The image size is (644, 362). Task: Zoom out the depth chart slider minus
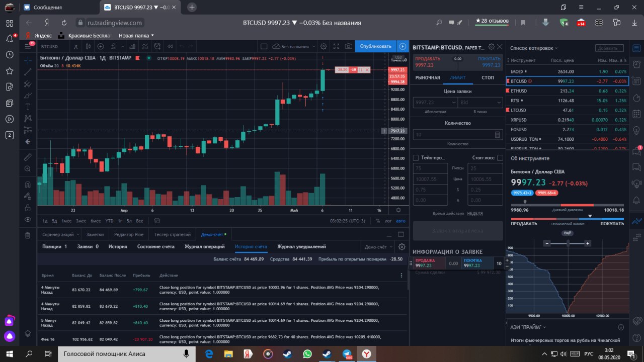[x=548, y=243]
